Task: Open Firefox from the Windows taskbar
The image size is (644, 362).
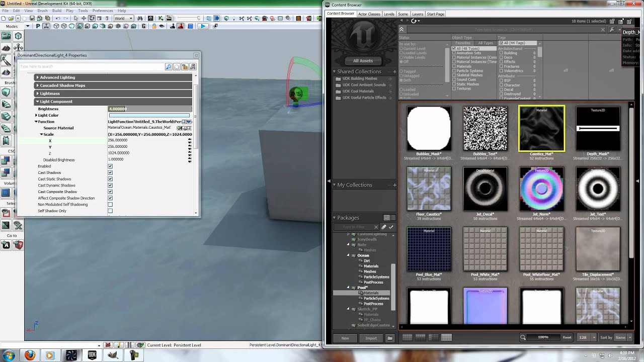Action: (x=30, y=355)
